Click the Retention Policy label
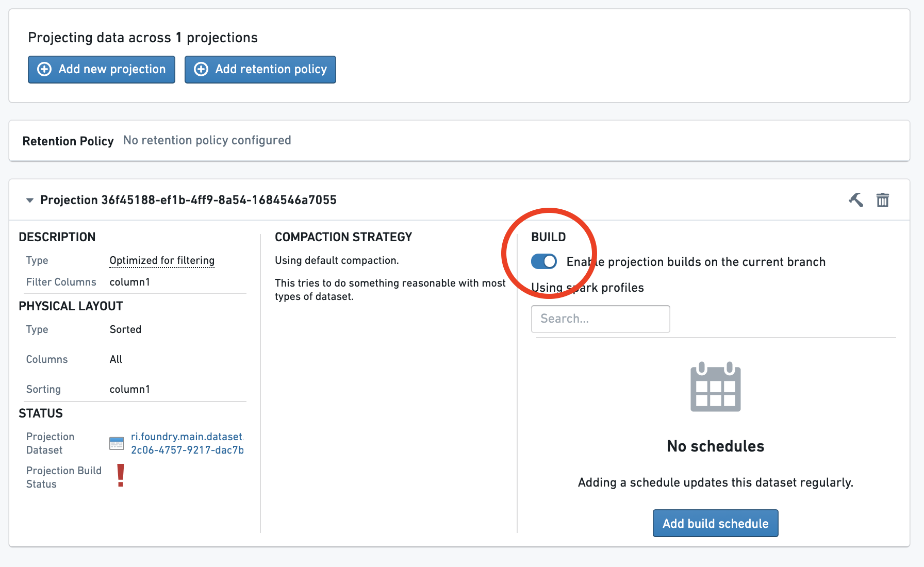The image size is (924, 567). coord(68,141)
